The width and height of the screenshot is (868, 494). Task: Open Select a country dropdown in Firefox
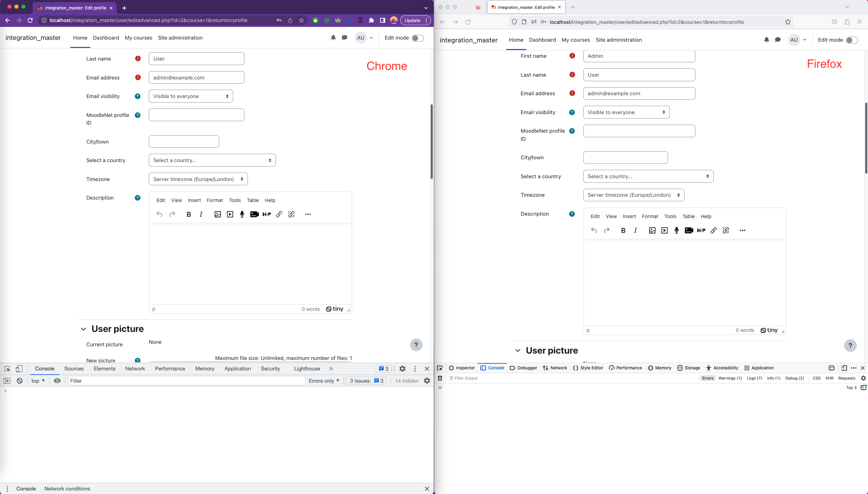[x=648, y=176]
